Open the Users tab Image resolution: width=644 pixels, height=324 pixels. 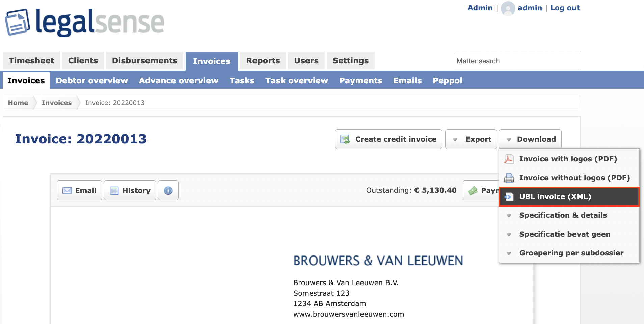(x=306, y=61)
